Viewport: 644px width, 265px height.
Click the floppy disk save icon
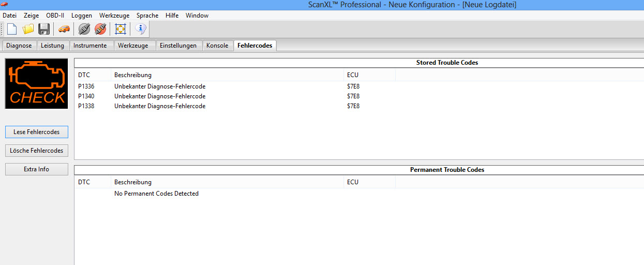coord(44,30)
